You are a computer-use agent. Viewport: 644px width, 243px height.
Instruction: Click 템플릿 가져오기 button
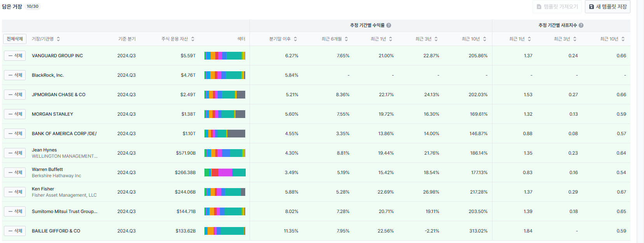point(557,7)
